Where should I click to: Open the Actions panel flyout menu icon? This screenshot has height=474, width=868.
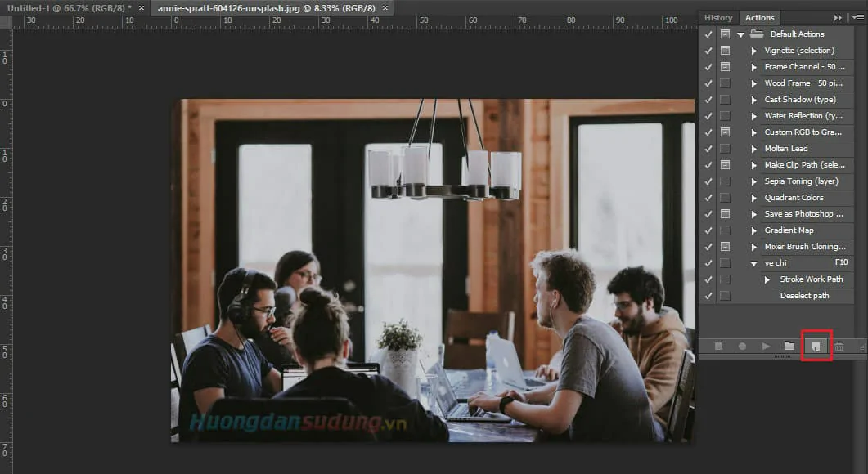click(857, 17)
